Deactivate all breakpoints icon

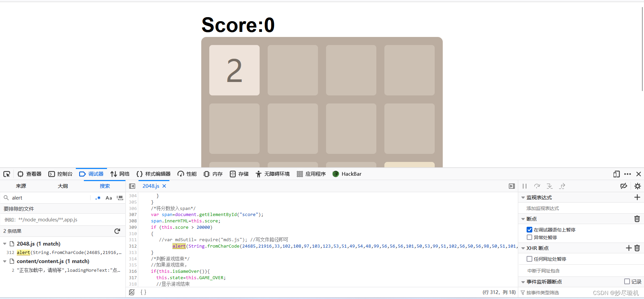(x=624, y=186)
